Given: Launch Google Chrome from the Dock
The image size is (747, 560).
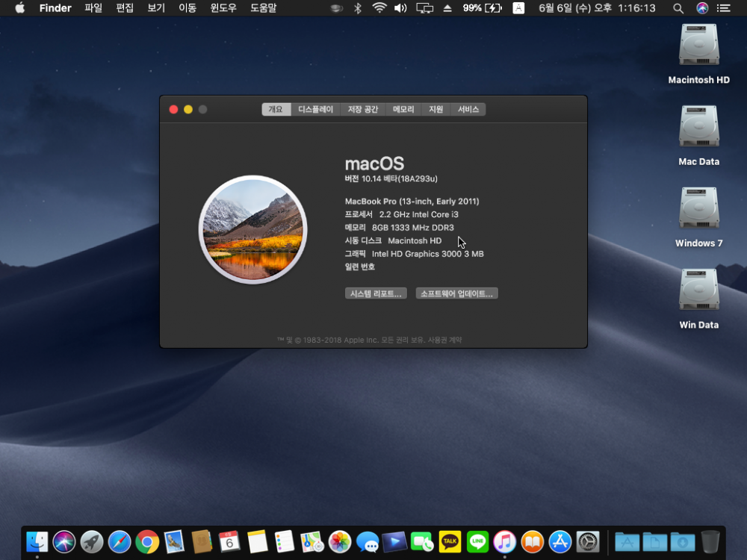Looking at the screenshot, I should pos(147,542).
